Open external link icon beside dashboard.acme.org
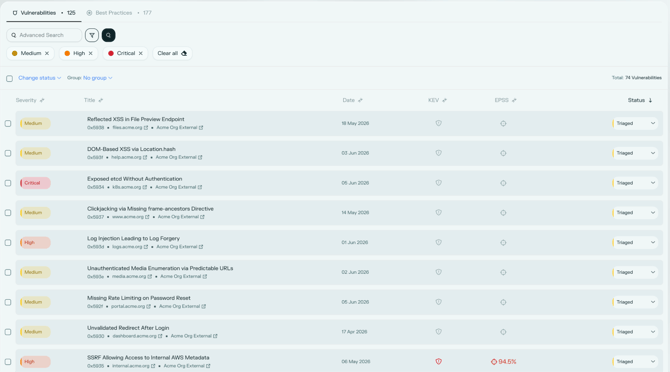Viewport: 670px width, 372px height. point(160,336)
